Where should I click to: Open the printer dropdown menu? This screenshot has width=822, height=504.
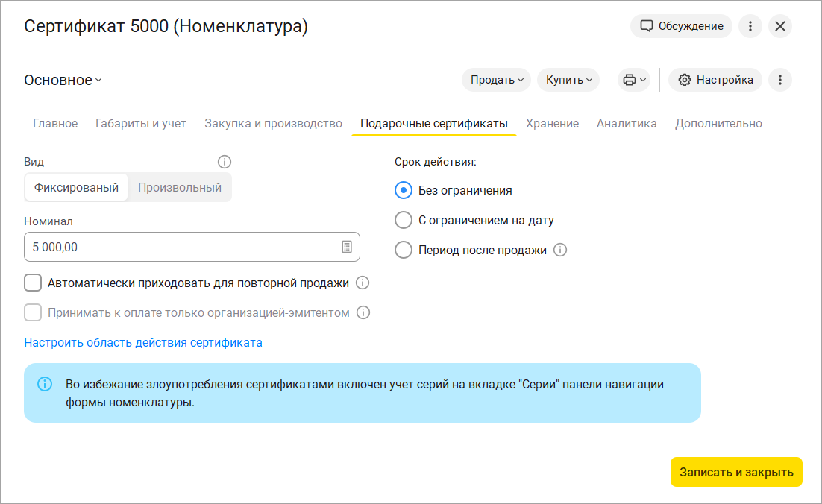point(634,80)
